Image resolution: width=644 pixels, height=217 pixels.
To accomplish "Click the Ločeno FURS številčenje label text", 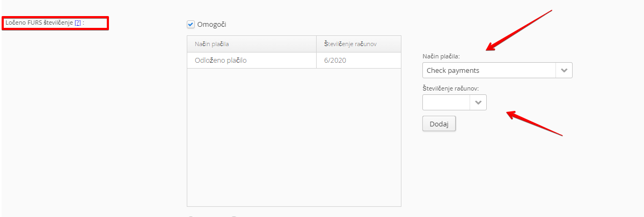I will 39,23.
